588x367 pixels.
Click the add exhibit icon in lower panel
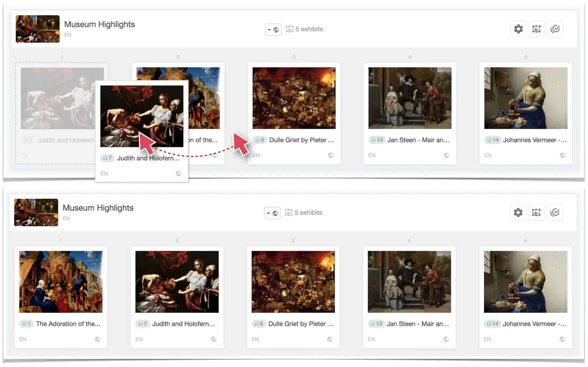536,212
